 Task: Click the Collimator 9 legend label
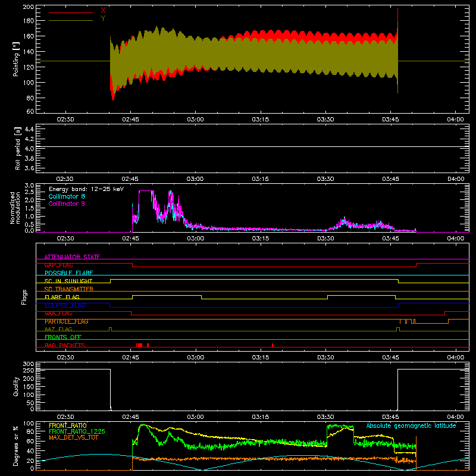pos(67,203)
